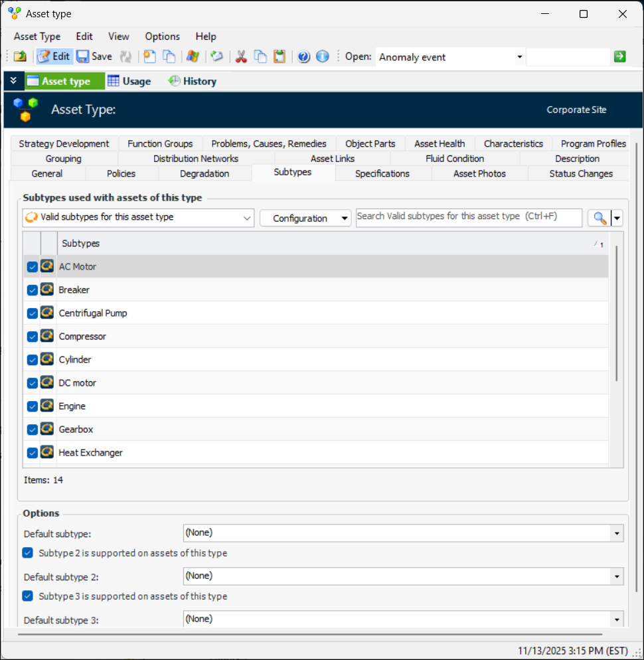
Task: Uncheck the Gearbox subtype checkbox
Action: (32, 430)
